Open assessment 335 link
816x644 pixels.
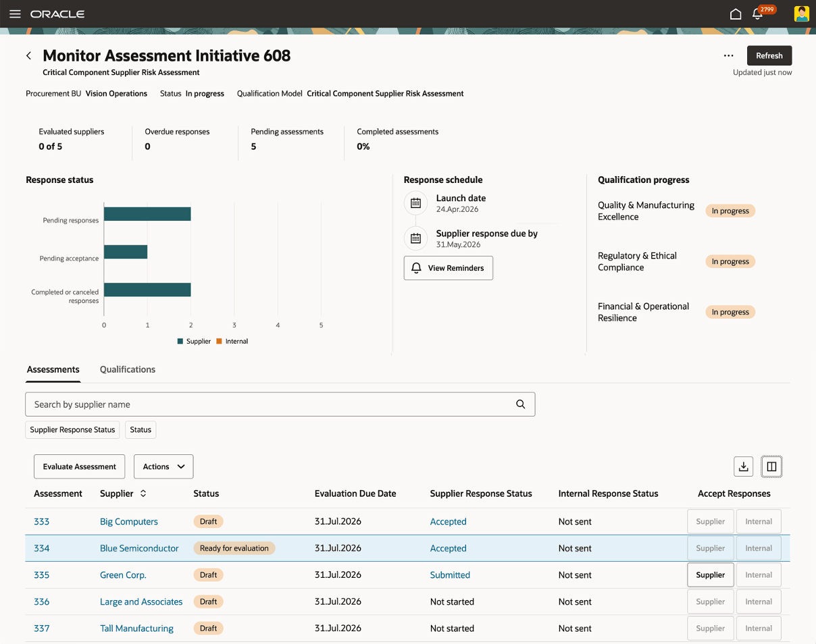tap(42, 575)
